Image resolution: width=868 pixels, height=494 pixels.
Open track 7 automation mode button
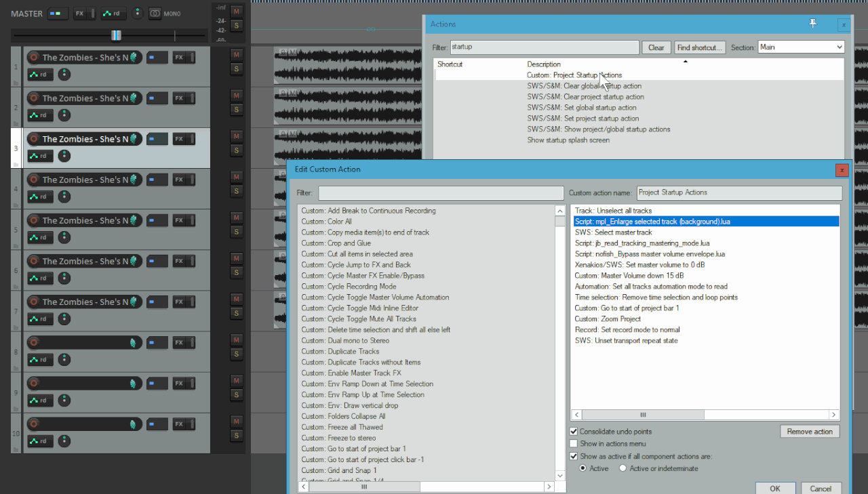(x=40, y=318)
